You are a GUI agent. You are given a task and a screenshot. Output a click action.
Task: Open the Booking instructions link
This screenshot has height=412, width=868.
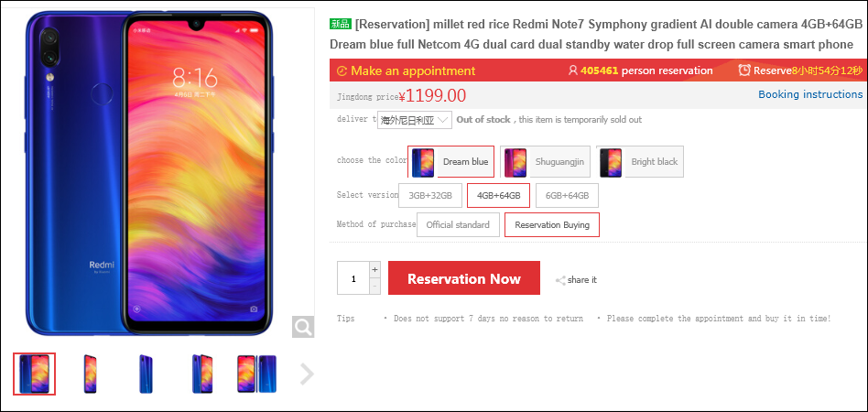click(x=810, y=94)
